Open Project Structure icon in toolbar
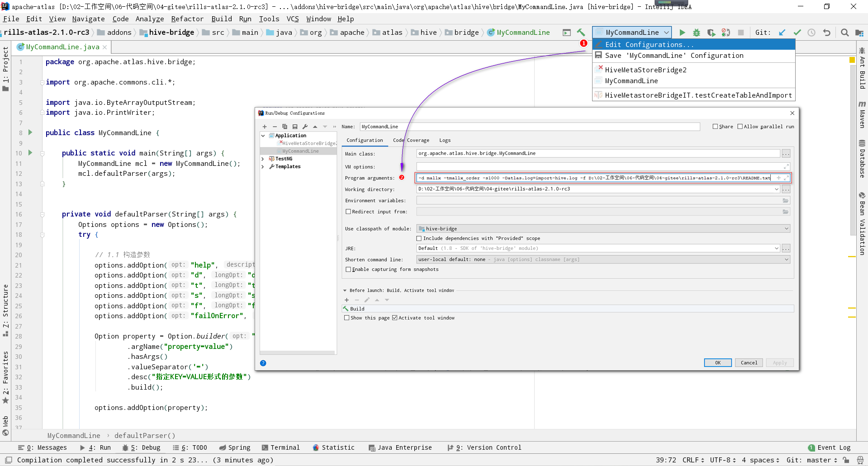868x466 pixels. 859,33
